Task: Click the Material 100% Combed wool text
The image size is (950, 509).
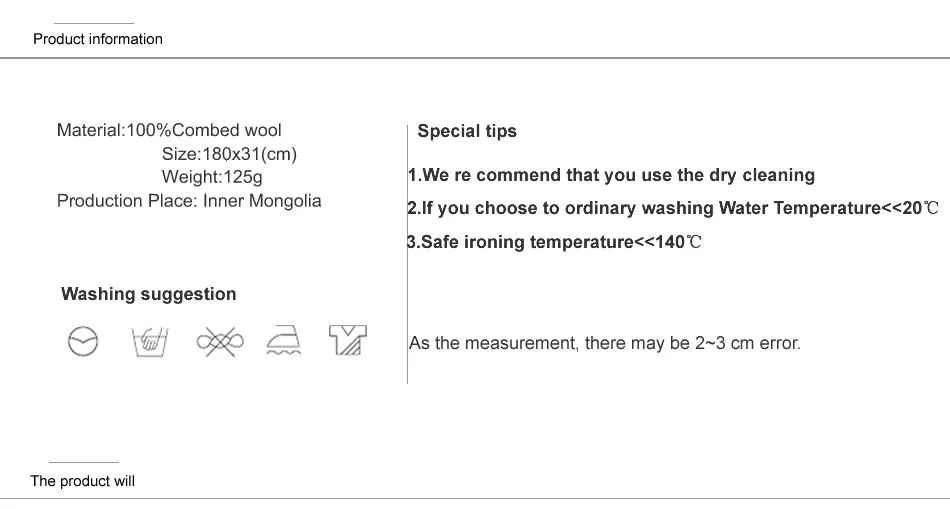Action: (169, 130)
